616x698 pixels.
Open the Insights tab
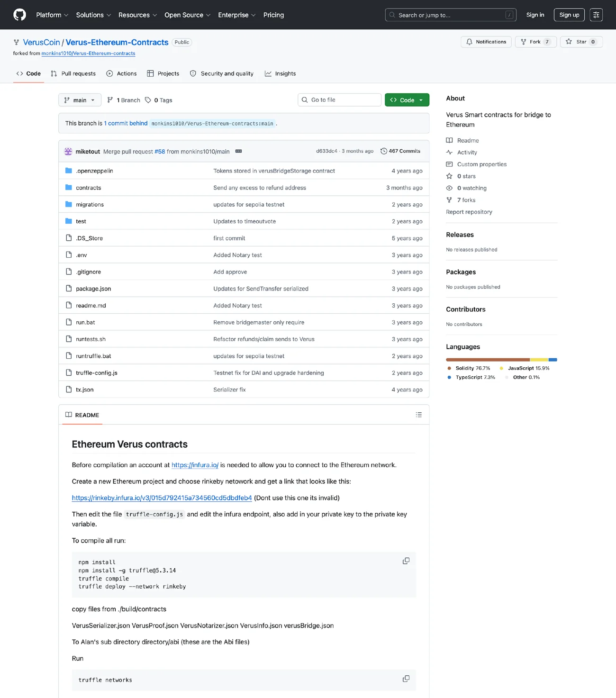click(281, 73)
